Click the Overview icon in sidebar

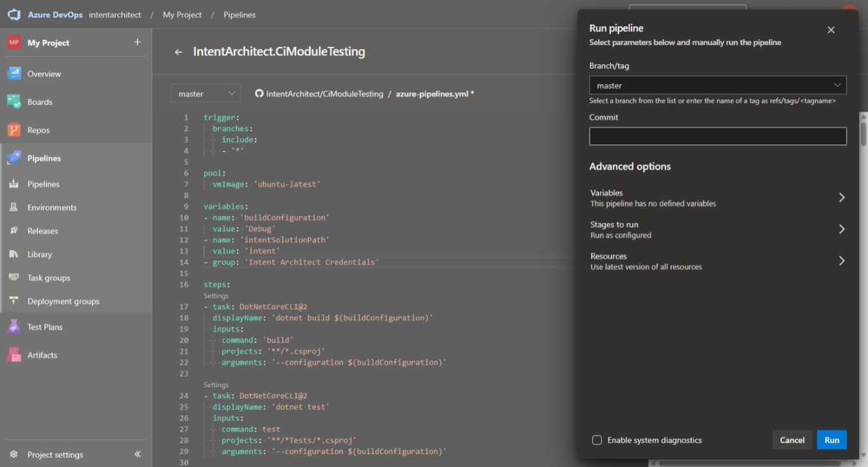click(x=14, y=74)
